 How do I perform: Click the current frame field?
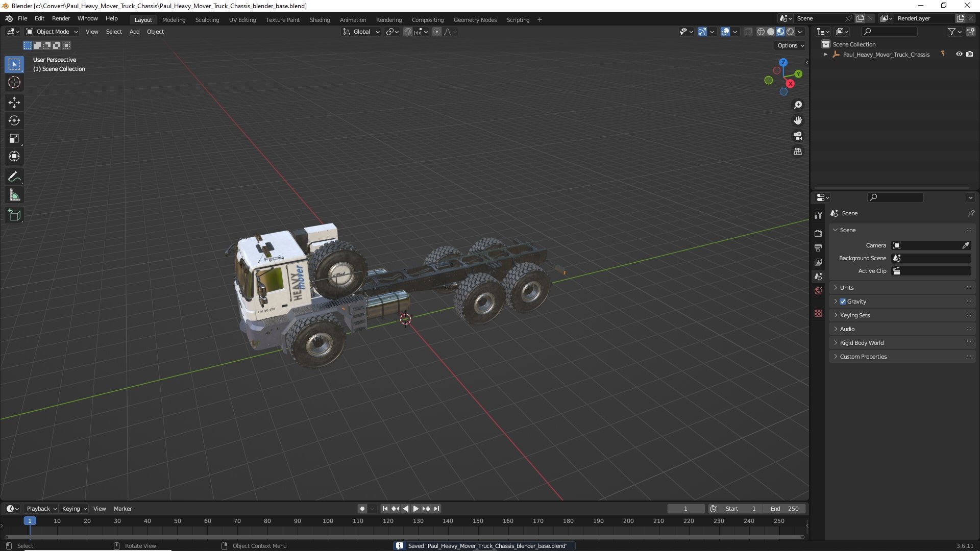pyautogui.click(x=685, y=509)
